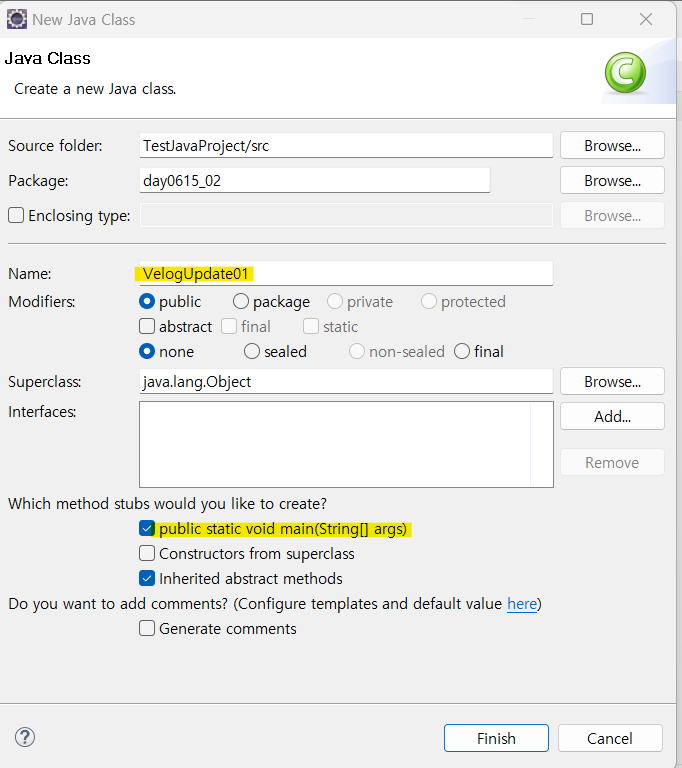Screen dimensions: 682x768
Task: Click the help question mark icon
Action: (x=25, y=737)
